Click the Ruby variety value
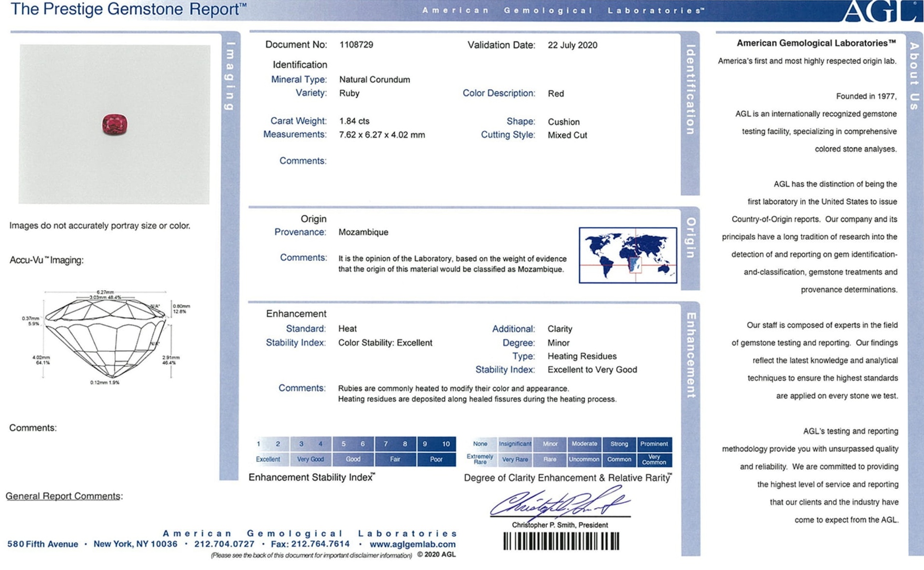The height and width of the screenshot is (570, 924). coord(349,93)
